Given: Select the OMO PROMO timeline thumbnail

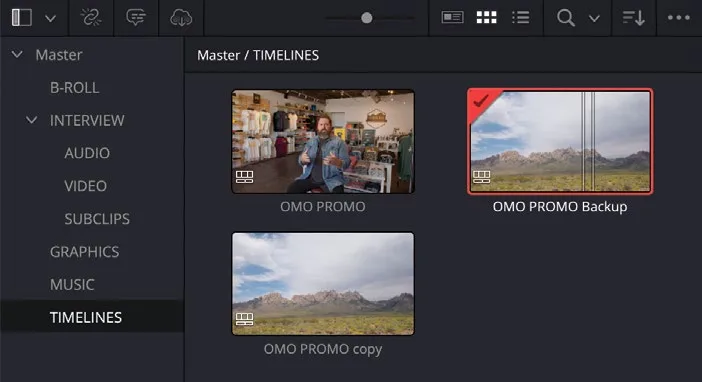Looking at the screenshot, I should pos(323,142).
